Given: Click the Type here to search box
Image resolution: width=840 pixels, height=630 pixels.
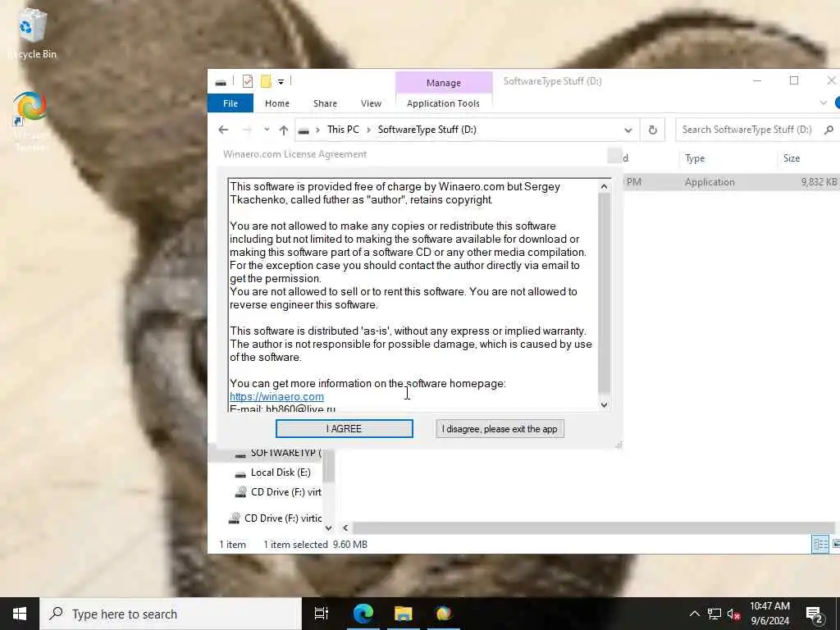Looking at the screenshot, I should (x=171, y=614).
